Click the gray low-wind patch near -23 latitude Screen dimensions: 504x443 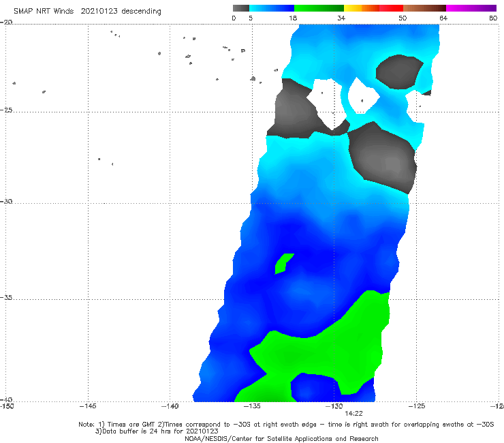click(399, 72)
